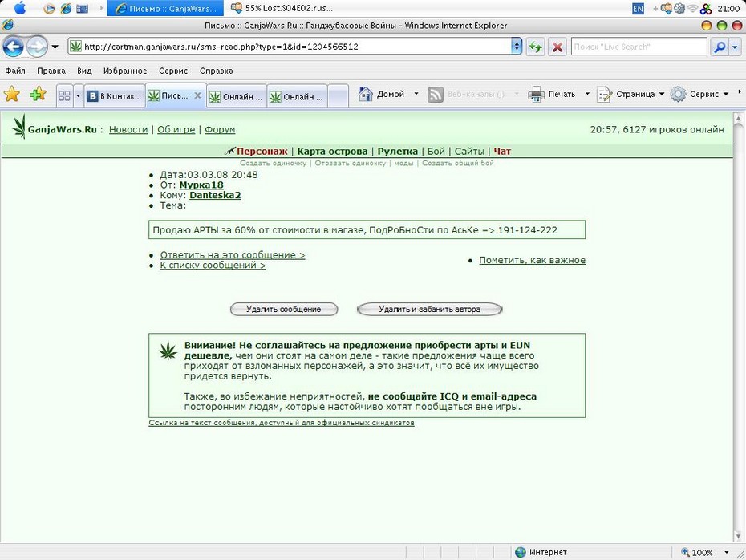This screenshot has height=560, width=746.
Task: Open the Рулетка link
Action: pyautogui.click(x=397, y=152)
